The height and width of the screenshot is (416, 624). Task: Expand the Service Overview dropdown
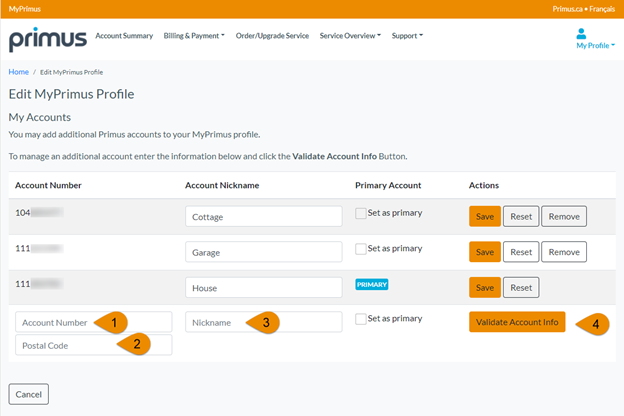[x=350, y=36]
